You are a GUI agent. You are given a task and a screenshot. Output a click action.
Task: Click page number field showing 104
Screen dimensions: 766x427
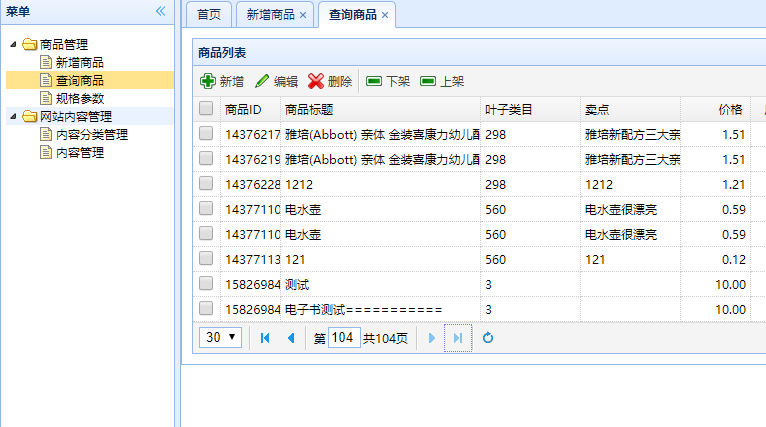pos(344,338)
